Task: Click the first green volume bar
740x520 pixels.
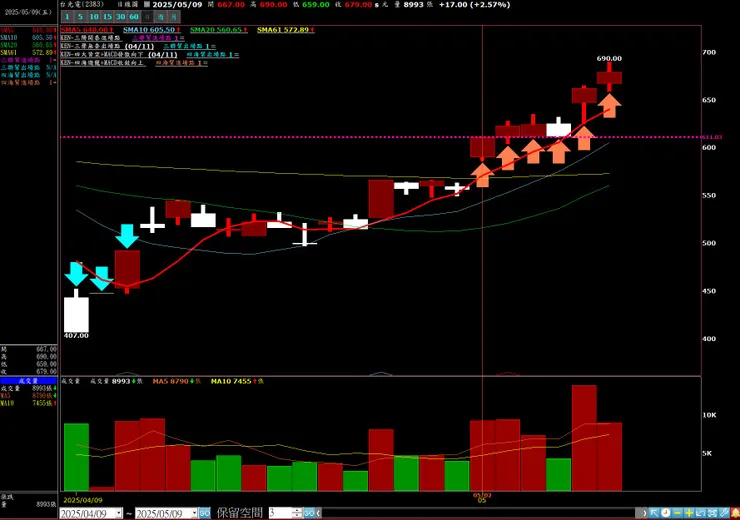Action: [x=76, y=457]
